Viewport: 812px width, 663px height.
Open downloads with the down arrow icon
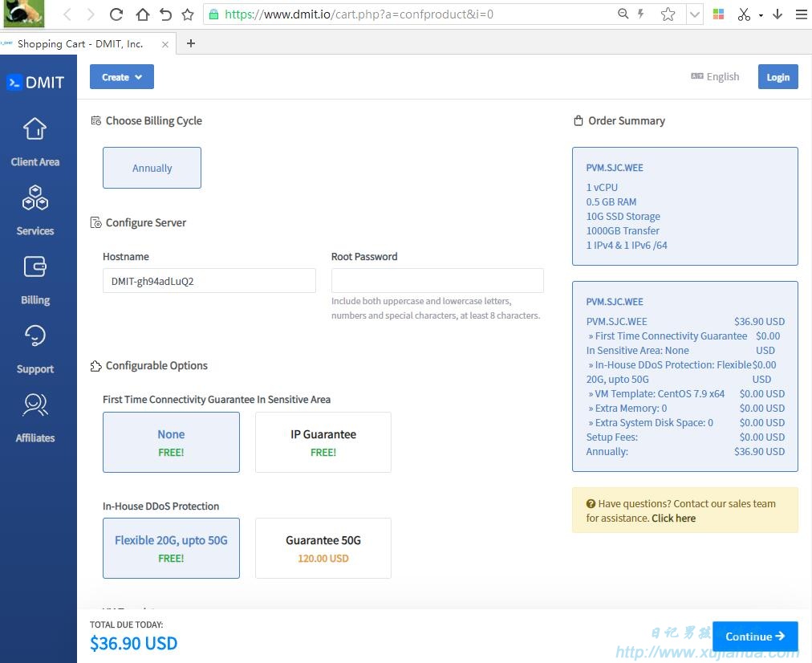pyautogui.click(x=777, y=14)
